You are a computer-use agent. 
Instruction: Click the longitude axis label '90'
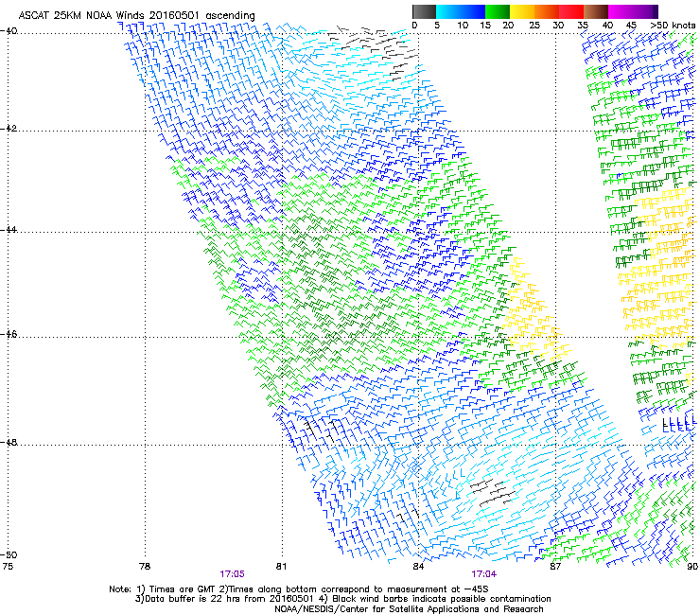click(692, 567)
